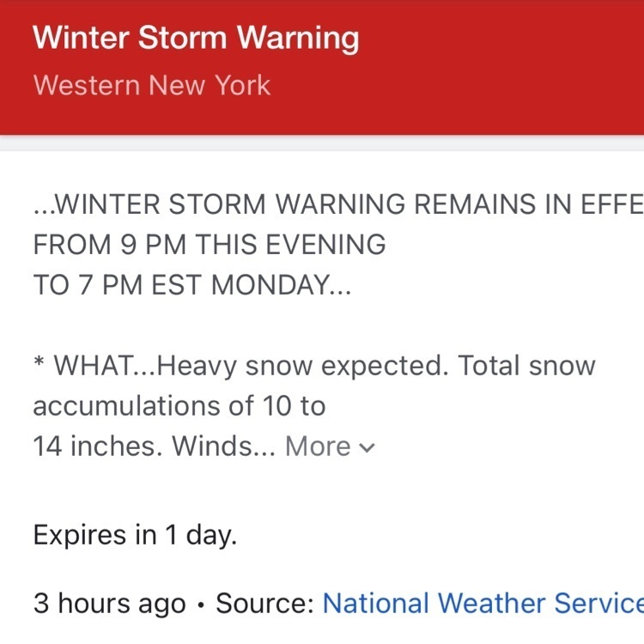Click the accumulations of 10 to line
The height and width of the screenshot is (644, 644).
click(179, 405)
